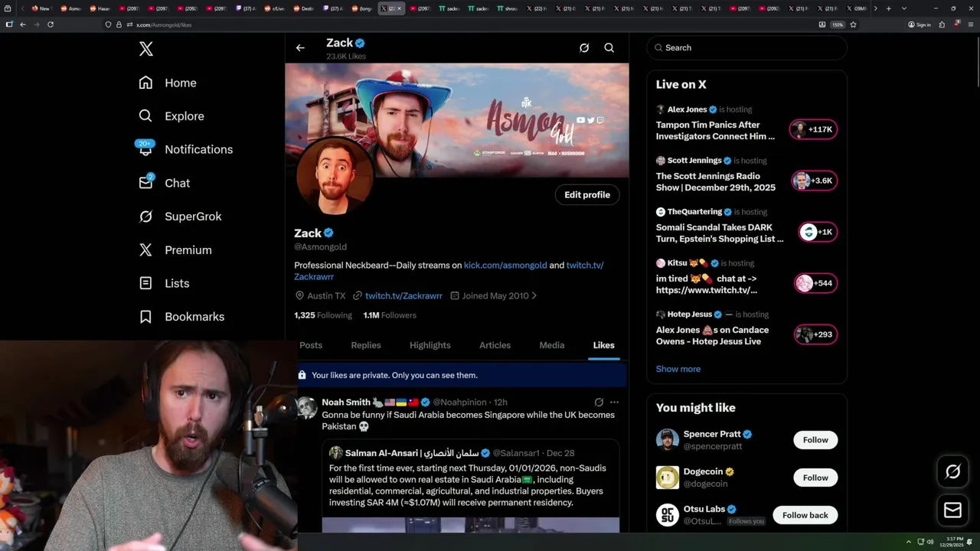Expand Joined May 2010 chevron
The height and width of the screenshot is (551, 980).
coord(534,295)
